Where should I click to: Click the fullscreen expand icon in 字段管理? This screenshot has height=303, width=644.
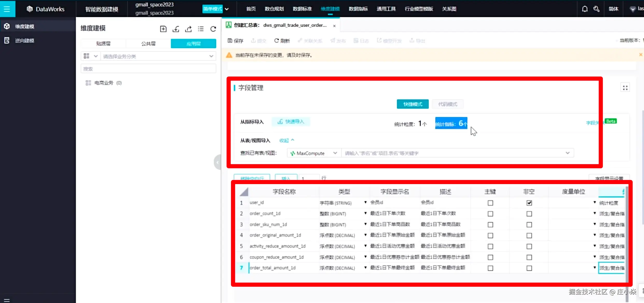625,88
